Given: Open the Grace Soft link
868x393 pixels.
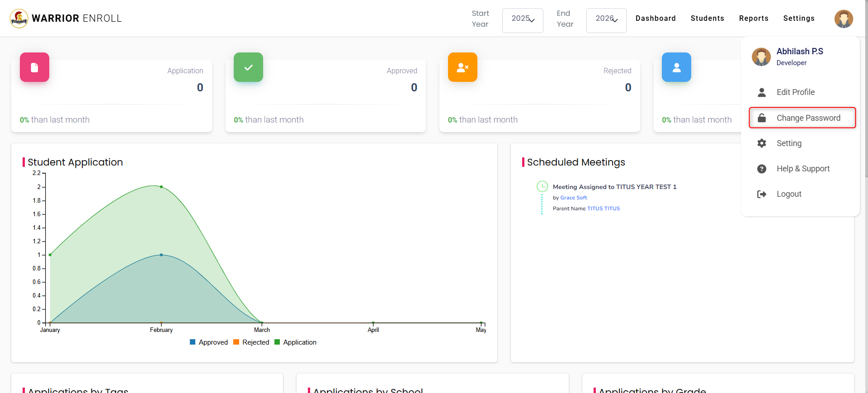Looking at the screenshot, I should (574, 198).
